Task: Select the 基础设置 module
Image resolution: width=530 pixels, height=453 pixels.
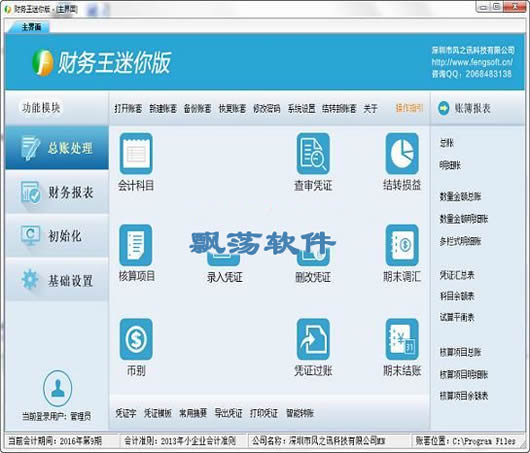Action: point(57,280)
